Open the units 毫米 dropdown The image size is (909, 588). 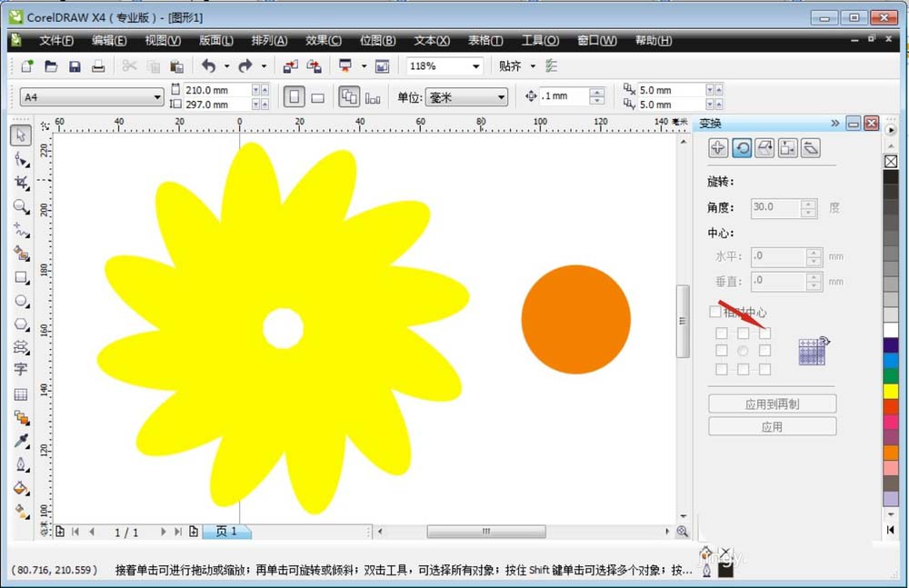tap(500, 97)
